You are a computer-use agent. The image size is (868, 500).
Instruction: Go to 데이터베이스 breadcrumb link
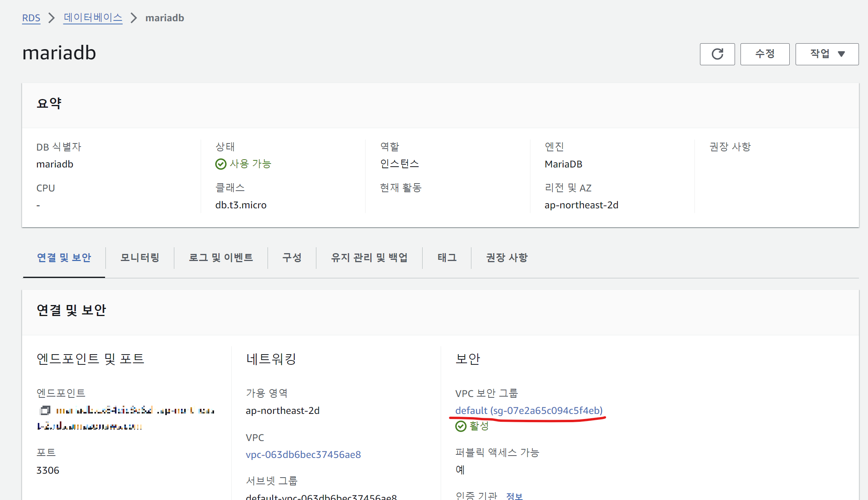93,18
